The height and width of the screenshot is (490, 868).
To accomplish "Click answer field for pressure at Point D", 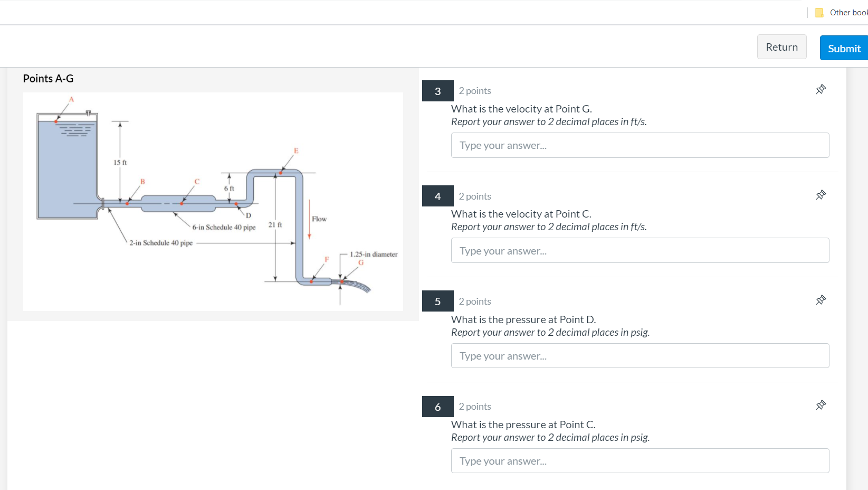I will tap(640, 355).
